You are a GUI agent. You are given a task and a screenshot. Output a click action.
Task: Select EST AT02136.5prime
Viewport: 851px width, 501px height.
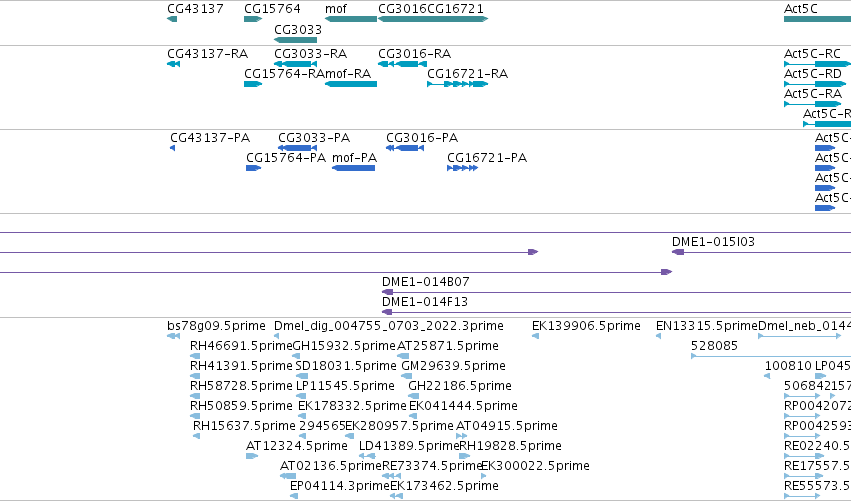click(x=288, y=477)
